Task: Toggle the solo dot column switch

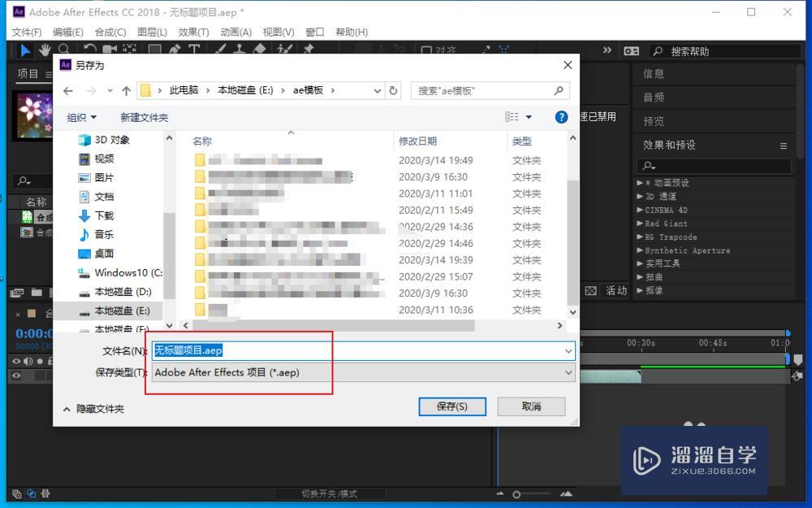Action: point(40,362)
